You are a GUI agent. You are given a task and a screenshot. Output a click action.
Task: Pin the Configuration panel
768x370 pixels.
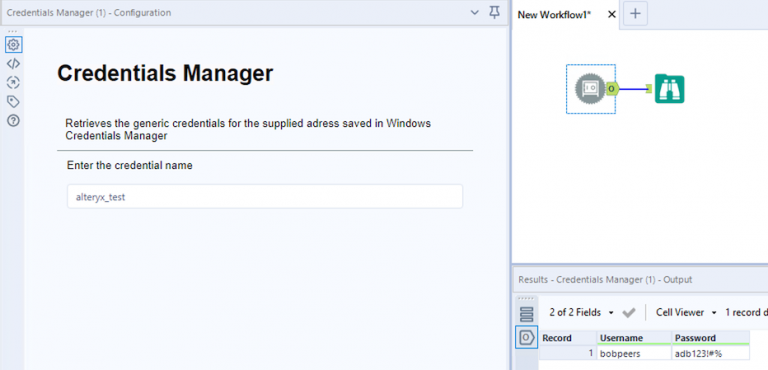tap(495, 12)
